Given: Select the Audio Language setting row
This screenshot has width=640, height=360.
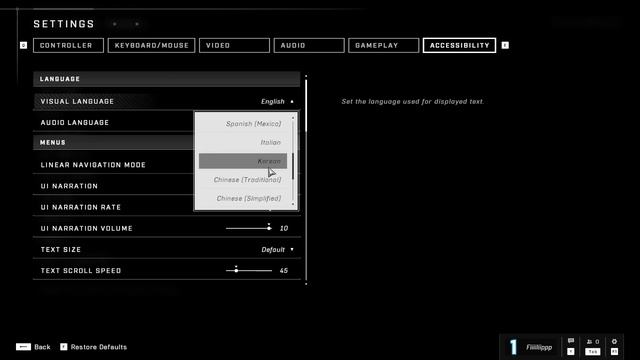Looking at the screenshot, I should (x=113, y=122).
